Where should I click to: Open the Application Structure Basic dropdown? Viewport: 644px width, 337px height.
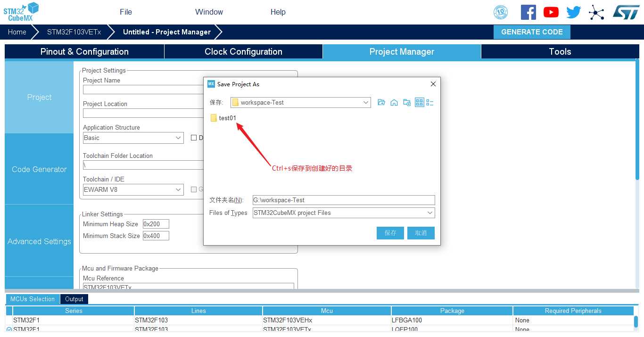(133, 138)
